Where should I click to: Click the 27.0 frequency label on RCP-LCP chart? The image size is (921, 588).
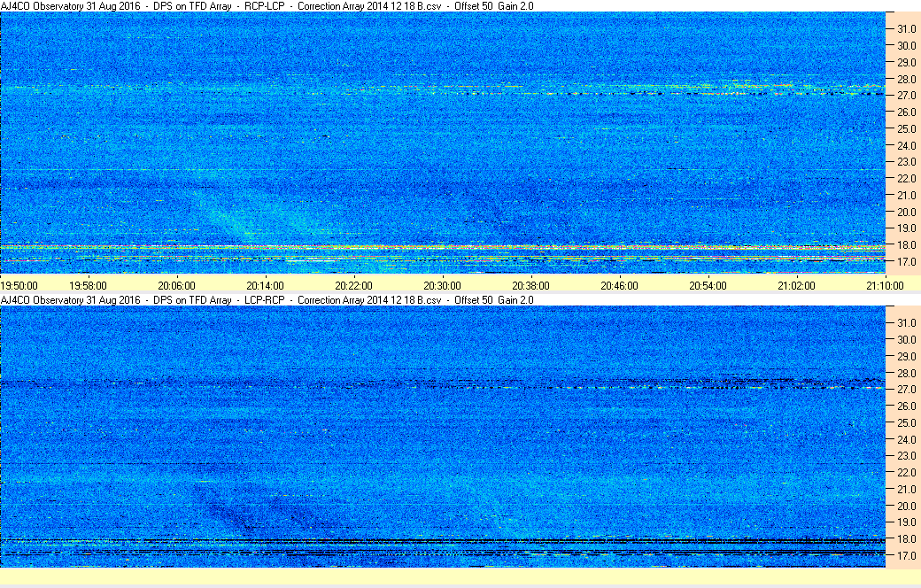906,95
